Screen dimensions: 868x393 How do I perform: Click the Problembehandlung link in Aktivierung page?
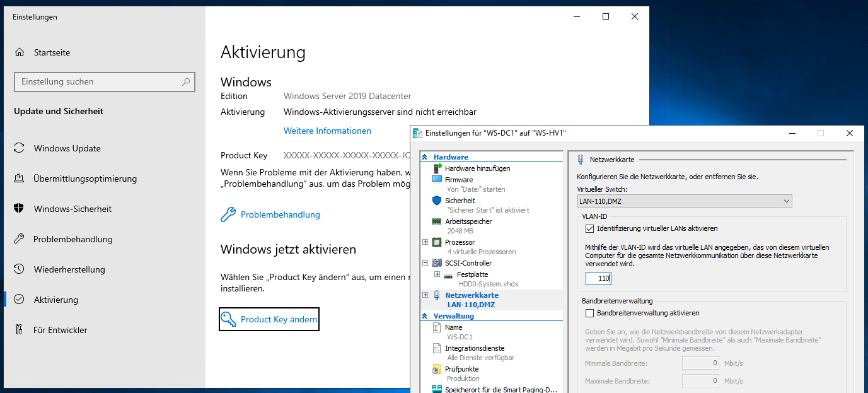coord(281,214)
